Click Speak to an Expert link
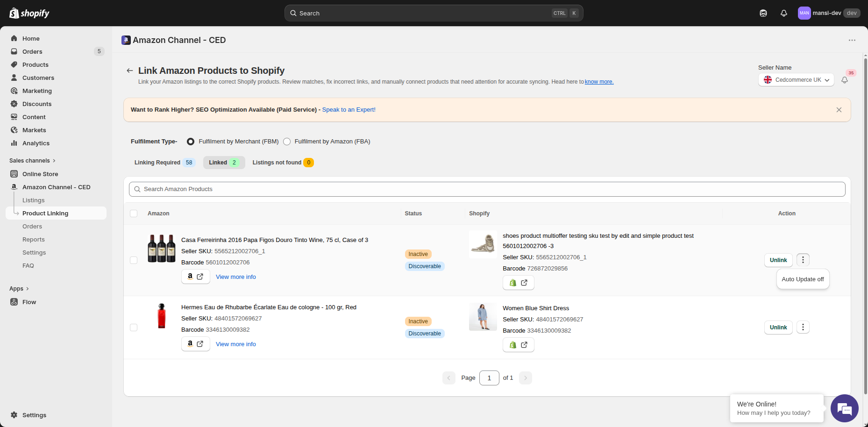This screenshot has height=427, width=868. [349, 110]
